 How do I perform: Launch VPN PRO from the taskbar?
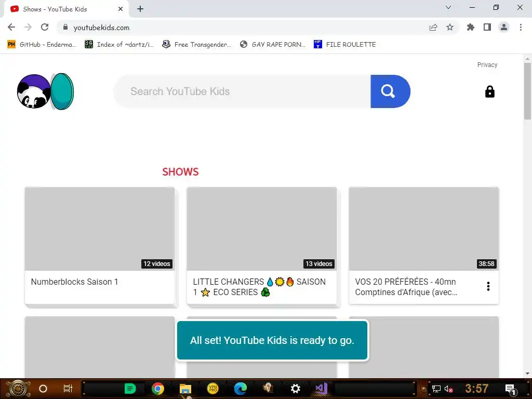[212, 389]
